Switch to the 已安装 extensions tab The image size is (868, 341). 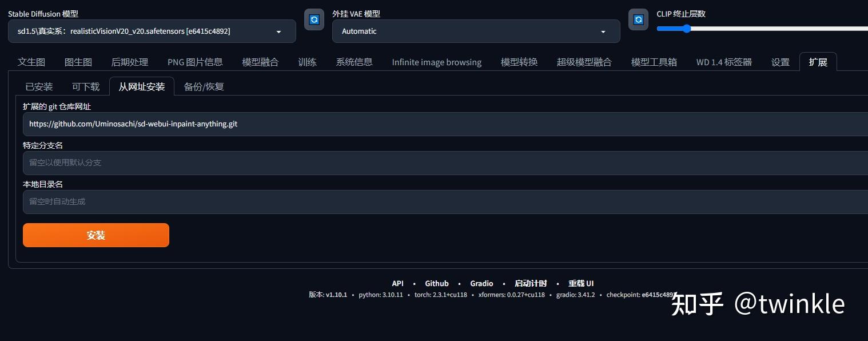(x=39, y=86)
